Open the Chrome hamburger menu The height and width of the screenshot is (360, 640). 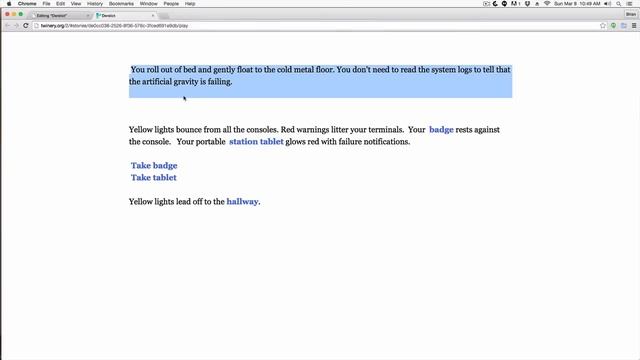tap(634, 26)
